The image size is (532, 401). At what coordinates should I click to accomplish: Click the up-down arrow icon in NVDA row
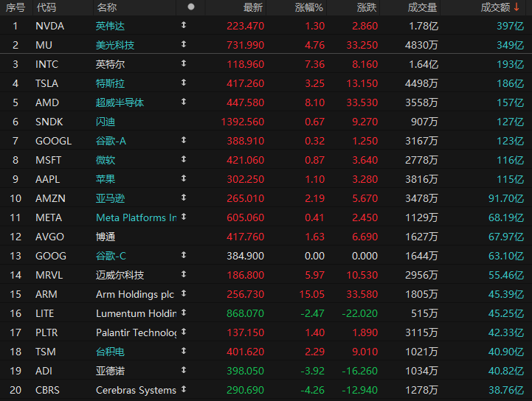184,25
